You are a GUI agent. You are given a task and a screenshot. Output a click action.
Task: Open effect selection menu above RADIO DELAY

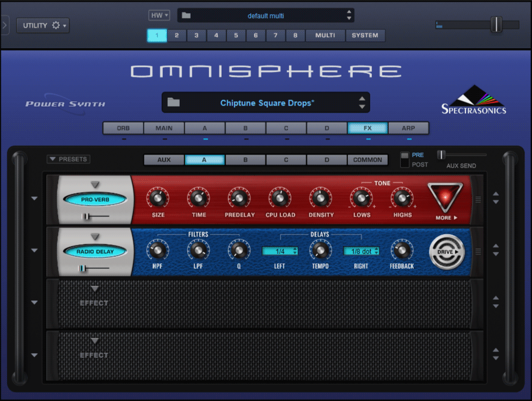95,236
